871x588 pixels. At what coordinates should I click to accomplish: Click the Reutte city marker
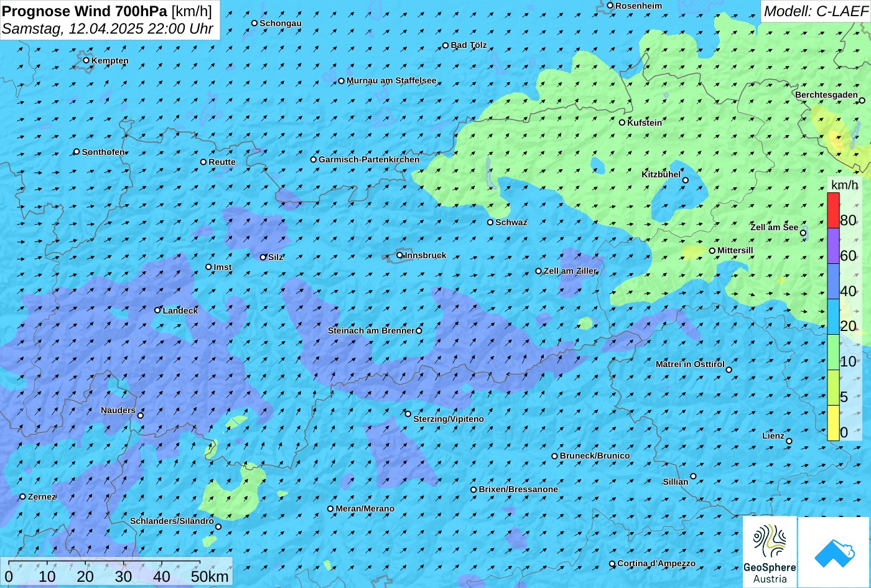click(x=203, y=162)
